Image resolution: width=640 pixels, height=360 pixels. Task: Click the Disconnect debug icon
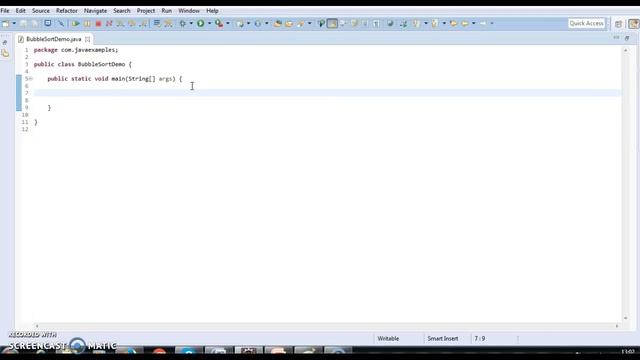pos(109,24)
